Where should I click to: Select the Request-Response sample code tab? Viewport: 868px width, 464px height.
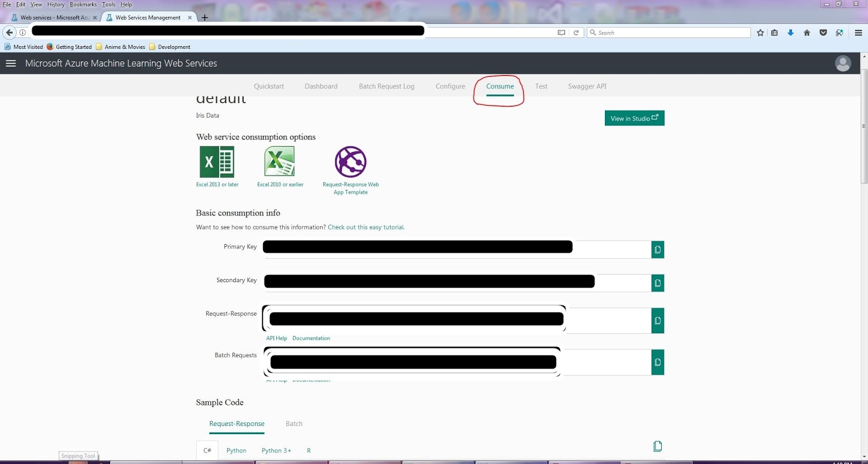237,424
